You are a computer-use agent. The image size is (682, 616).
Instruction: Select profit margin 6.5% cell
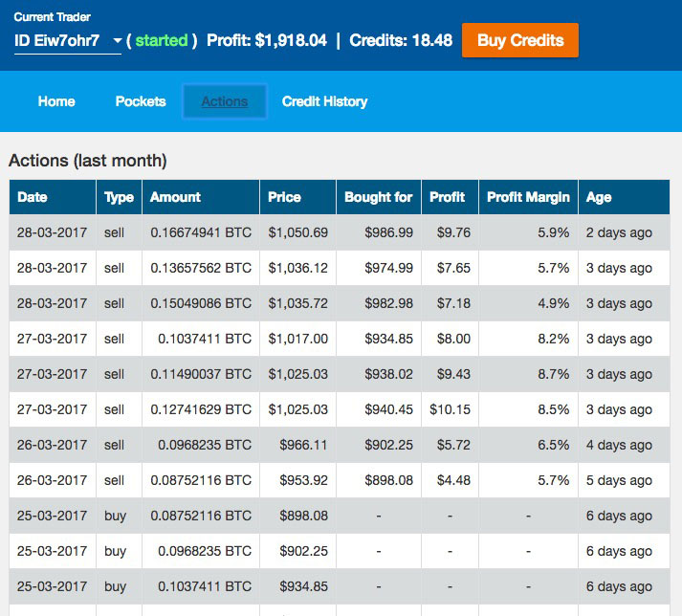click(x=528, y=445)
